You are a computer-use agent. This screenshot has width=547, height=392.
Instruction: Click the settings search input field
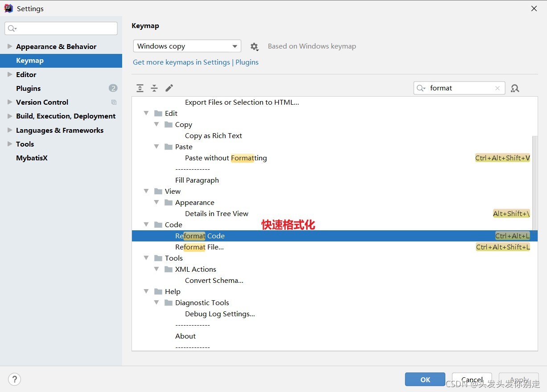[61, 29]
